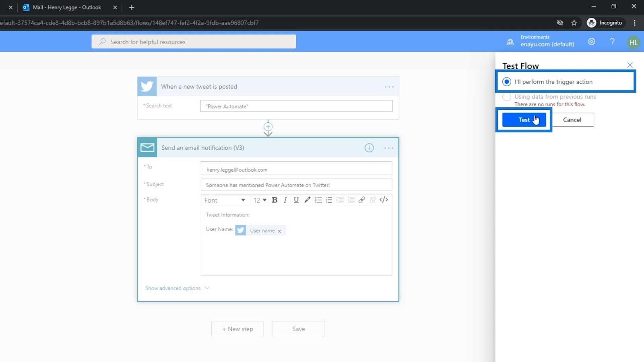
Task: Apply numbered list in Body
Action: [x=329, y=200]
